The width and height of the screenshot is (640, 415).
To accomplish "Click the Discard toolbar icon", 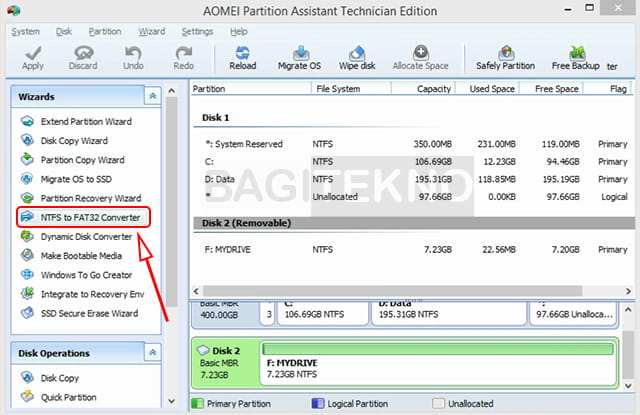I will (83, 53).
